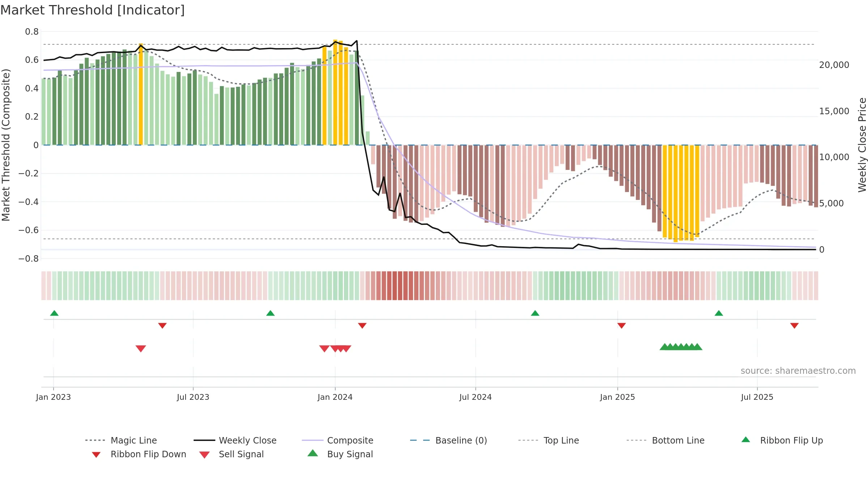Screen dimensions: 868x488
Task: Click the Jul 2023 x-axis label
Action: (x=193, y=397)
